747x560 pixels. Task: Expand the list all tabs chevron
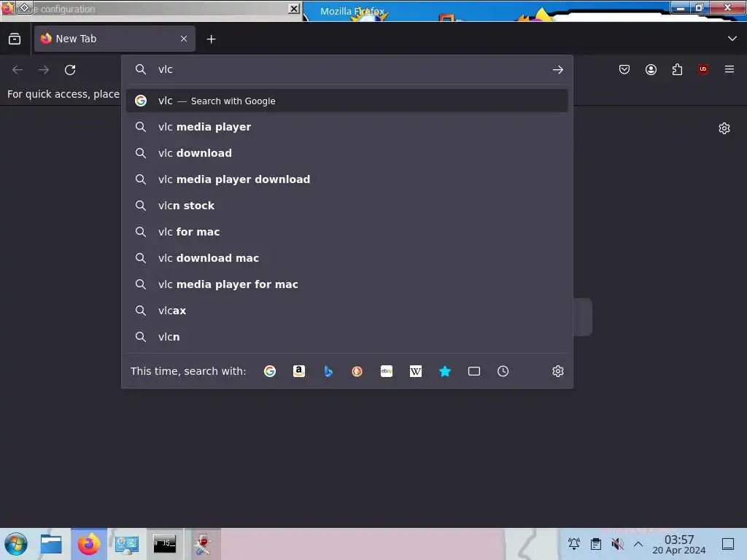click(732, 39)
